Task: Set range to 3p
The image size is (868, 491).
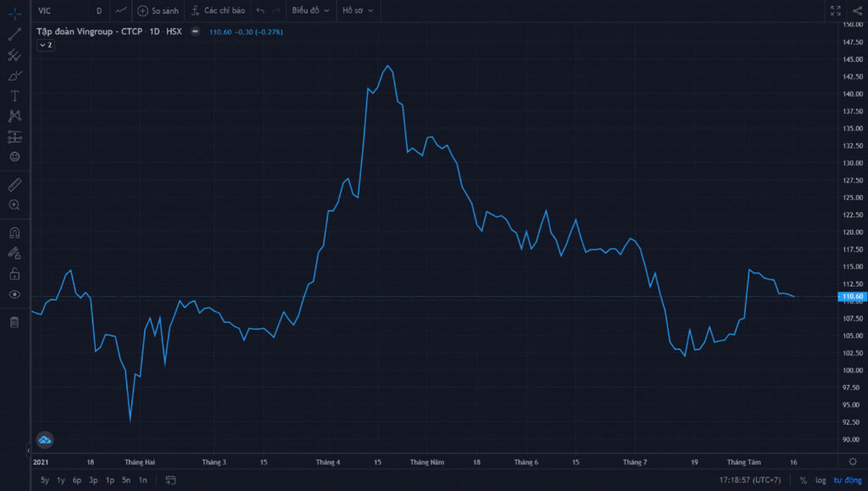Action: tap(93, 480)
